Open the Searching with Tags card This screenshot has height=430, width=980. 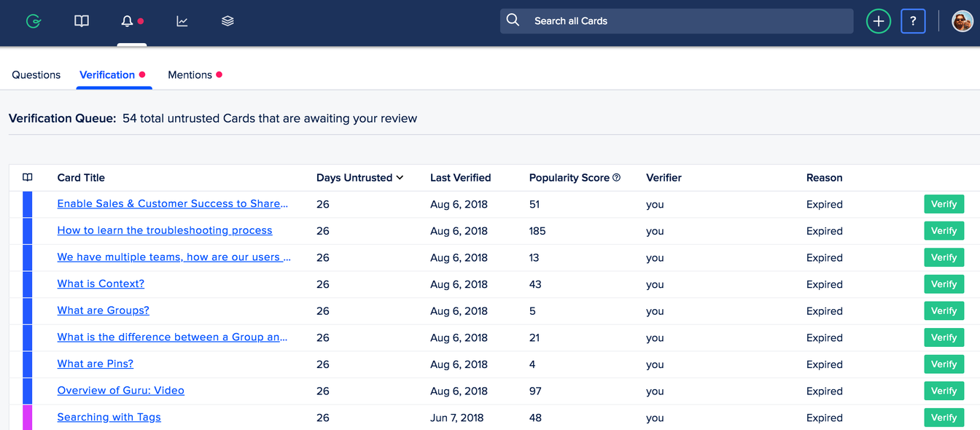tap(109, 418)
